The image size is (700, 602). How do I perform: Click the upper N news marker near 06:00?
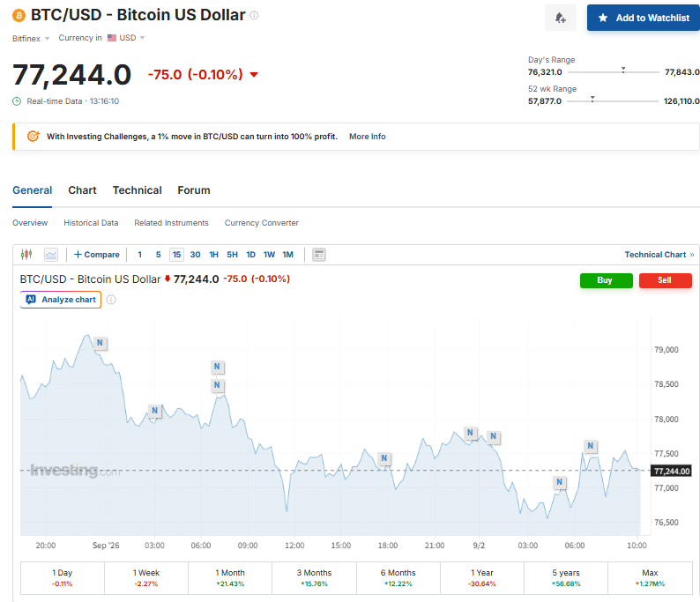217,367
